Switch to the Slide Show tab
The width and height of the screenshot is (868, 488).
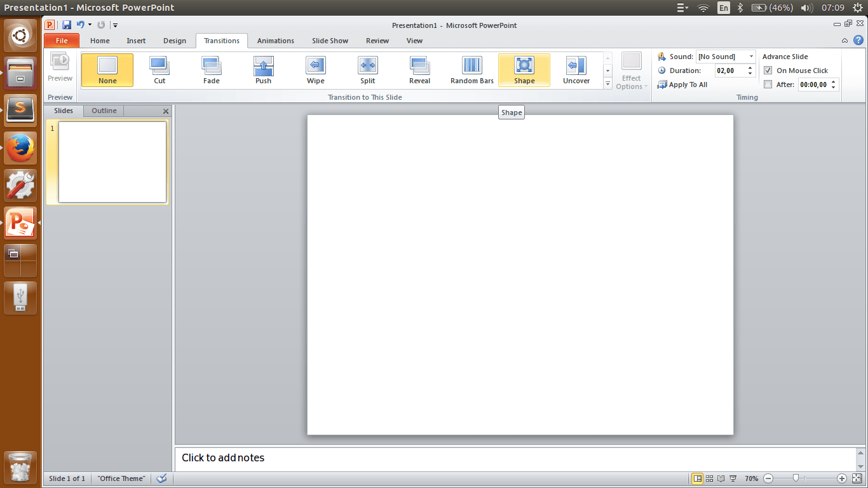330,41
